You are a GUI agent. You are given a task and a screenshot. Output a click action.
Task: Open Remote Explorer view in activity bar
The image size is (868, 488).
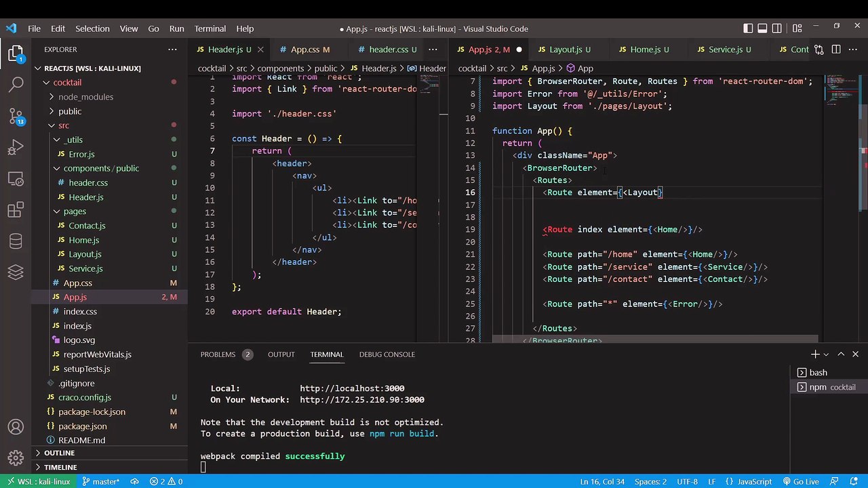(16, 179)
